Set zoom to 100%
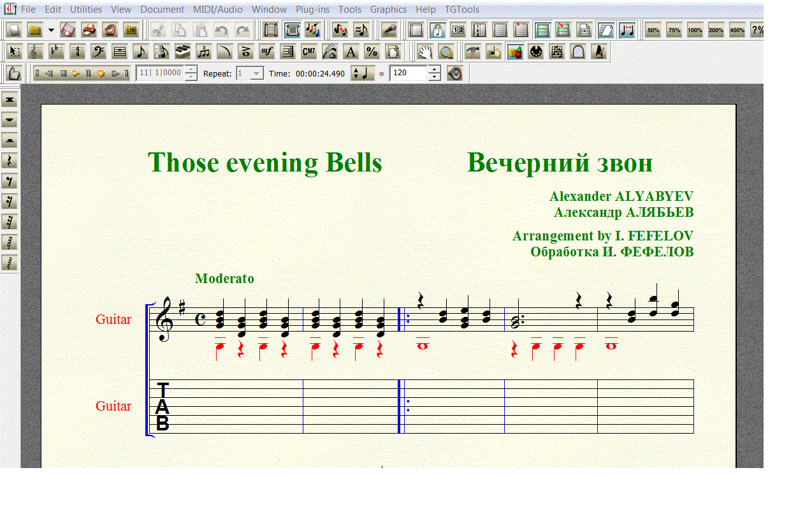 pyautogui.click(x=695, y=30)
